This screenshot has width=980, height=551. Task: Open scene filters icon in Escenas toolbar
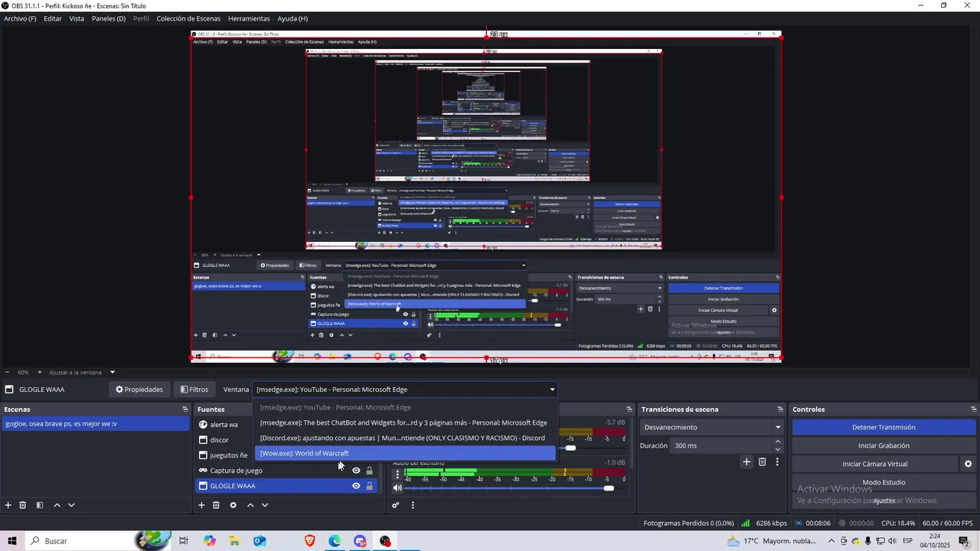(x=40, y=505)
